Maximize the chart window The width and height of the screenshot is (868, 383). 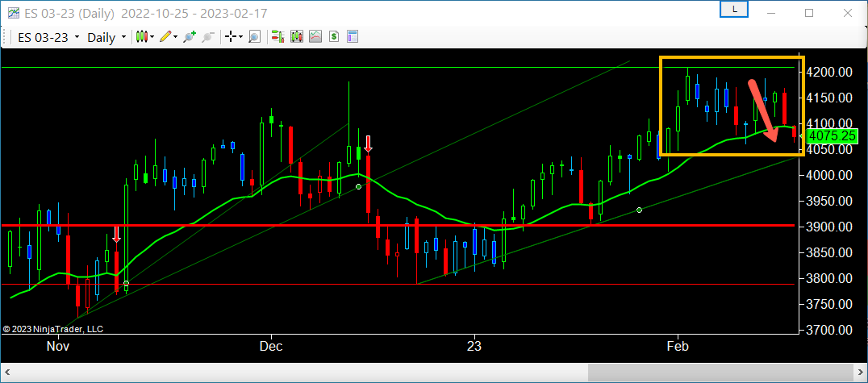pyautogui.click(x=809, y=12)
